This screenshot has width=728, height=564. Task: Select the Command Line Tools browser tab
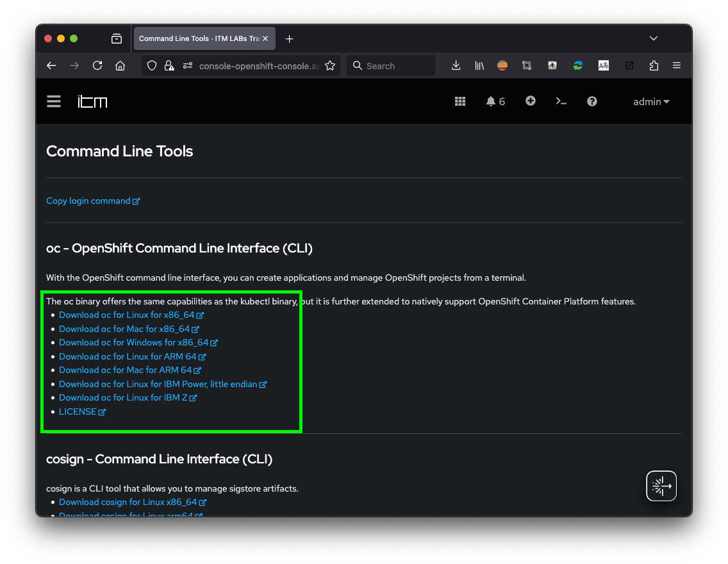(x=199, y=38)
